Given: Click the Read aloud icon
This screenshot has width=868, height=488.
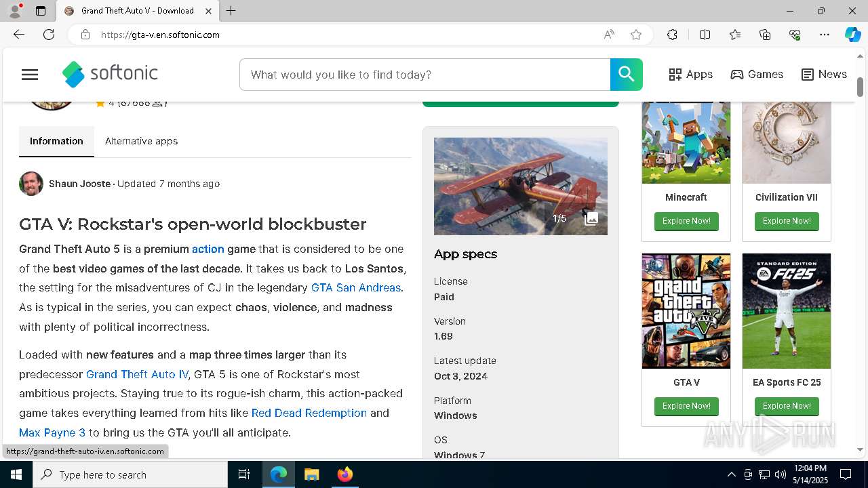Looking at the screenshot, I should [609, 35].
